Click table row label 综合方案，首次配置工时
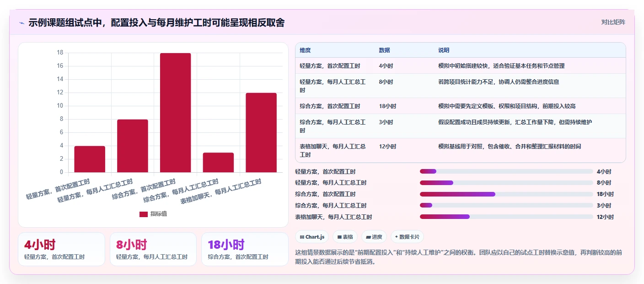 point(330,106)
